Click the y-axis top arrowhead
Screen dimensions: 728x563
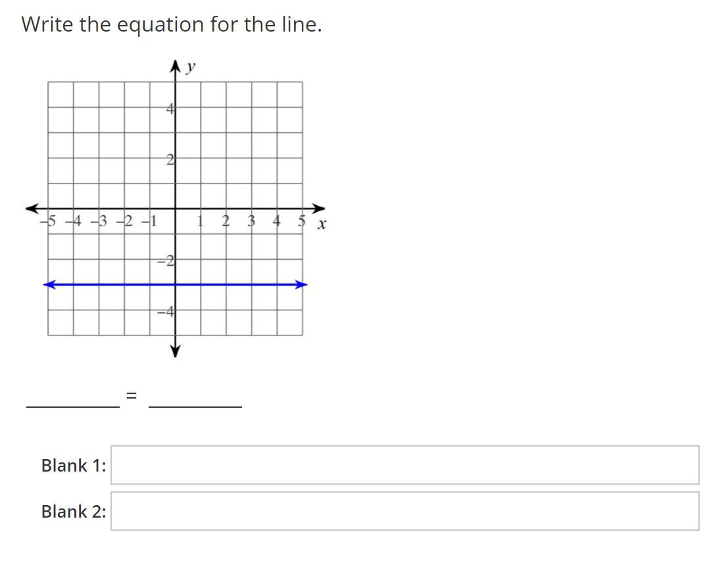[175, 66]
